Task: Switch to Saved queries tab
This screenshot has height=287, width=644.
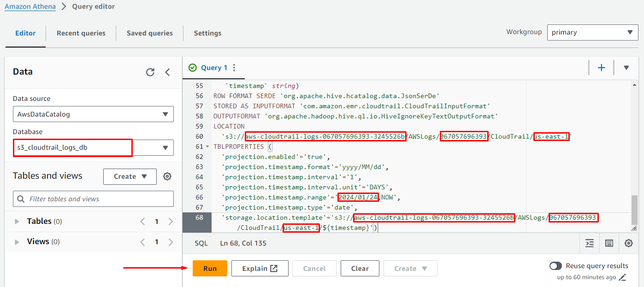Action: (x=150, y=33)
